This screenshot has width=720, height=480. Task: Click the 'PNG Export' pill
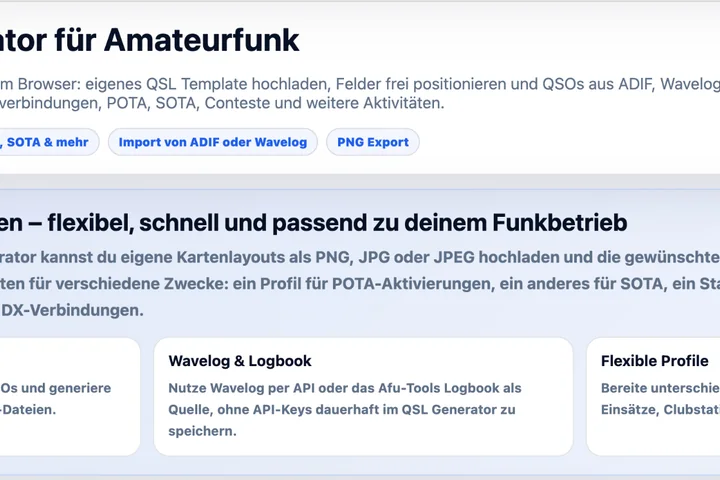coord(373,142)
